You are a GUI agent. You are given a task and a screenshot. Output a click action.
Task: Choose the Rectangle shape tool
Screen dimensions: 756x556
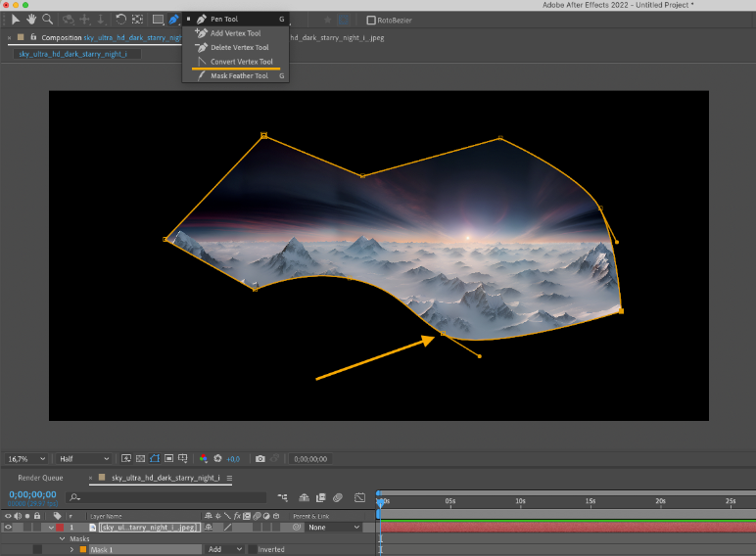click(157, 19)
